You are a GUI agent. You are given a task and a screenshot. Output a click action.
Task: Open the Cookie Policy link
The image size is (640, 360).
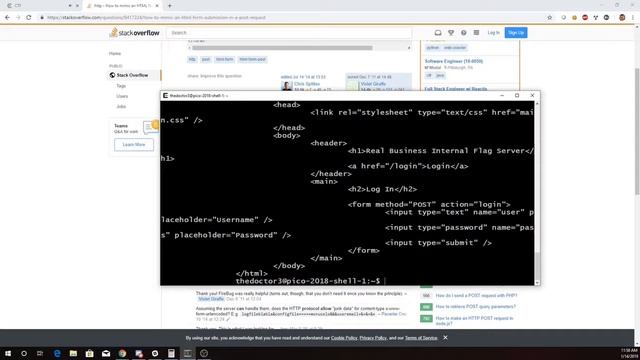click(x=344, y=338)
